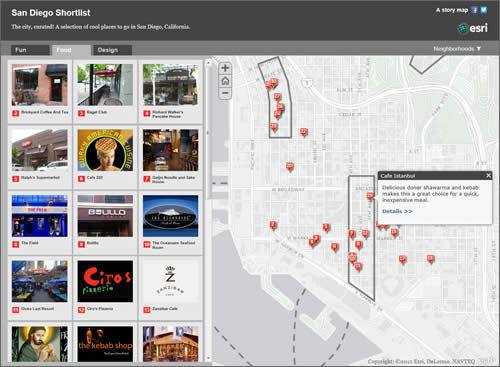Open The Field pub photo
Screen dimensions: 500x367
click(x=40, y=216)
